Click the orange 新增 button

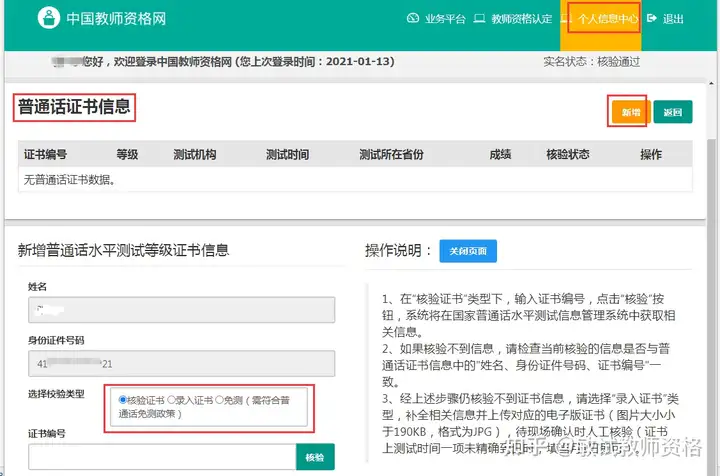click(631, 112)
